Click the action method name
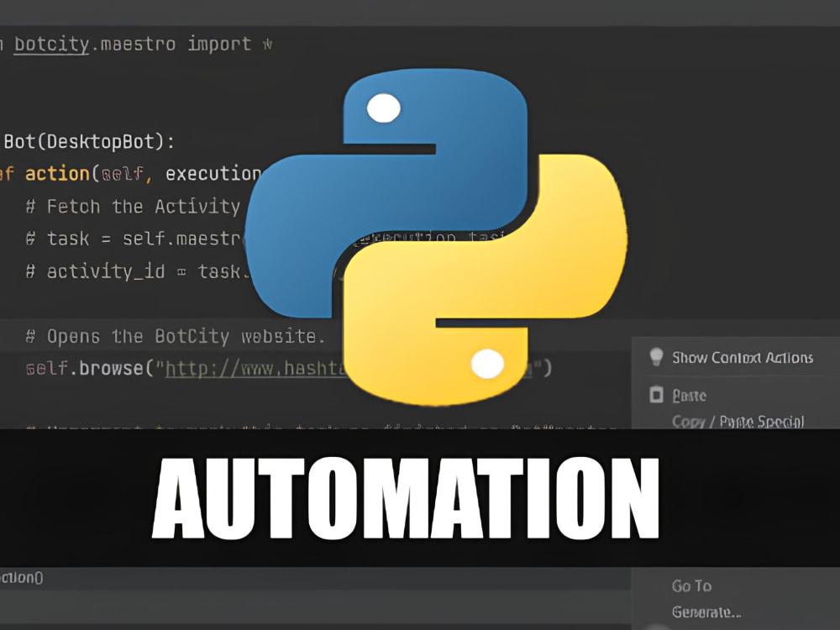Image resolution: width=840 pixels, height=630 pixels. pyautogui.click(x=57, y=174)
